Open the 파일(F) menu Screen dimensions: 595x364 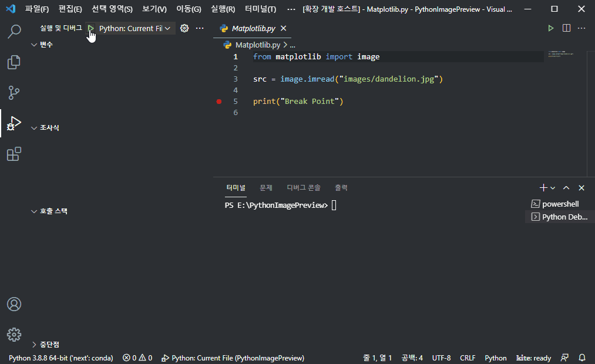[x=37, y=9]
